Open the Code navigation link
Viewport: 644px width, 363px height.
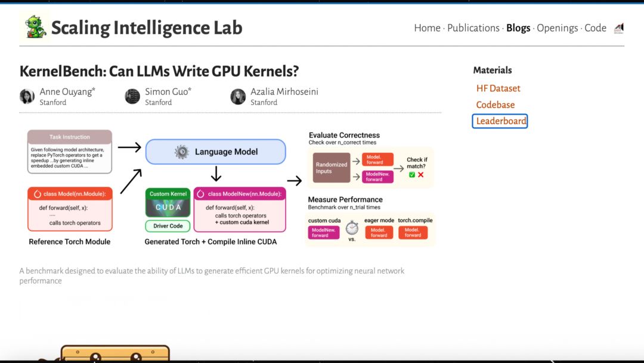[x=595, y=28]
